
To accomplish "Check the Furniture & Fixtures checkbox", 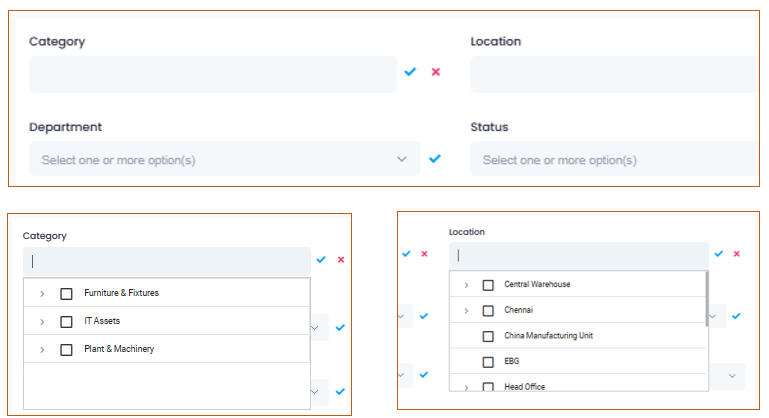I will click(66, 293).
